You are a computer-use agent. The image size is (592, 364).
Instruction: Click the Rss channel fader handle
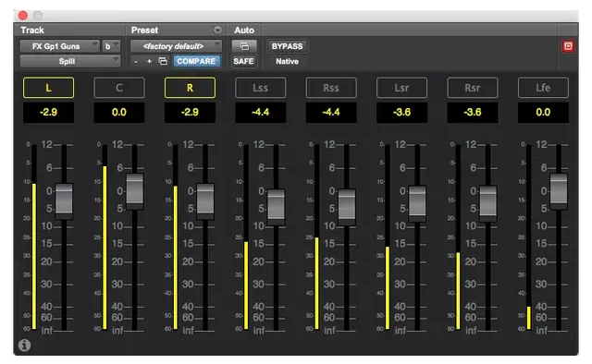click(x=347, y=207)
